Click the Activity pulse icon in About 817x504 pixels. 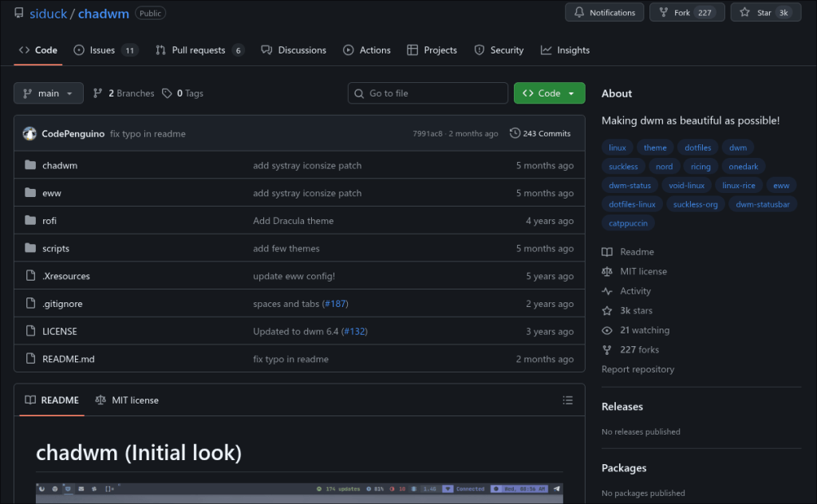[x=607, y=291]
